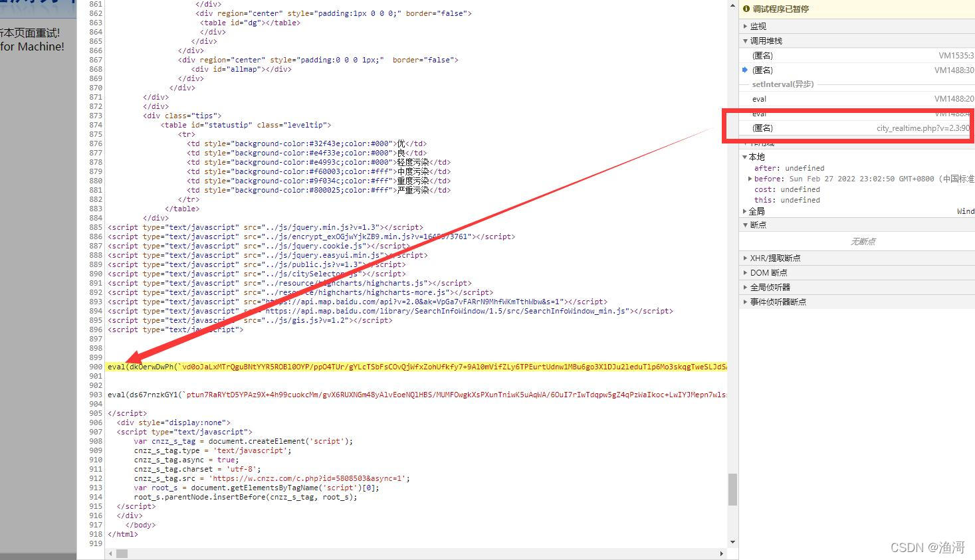Click the 轻度污染 td code line

click(318, 163)
